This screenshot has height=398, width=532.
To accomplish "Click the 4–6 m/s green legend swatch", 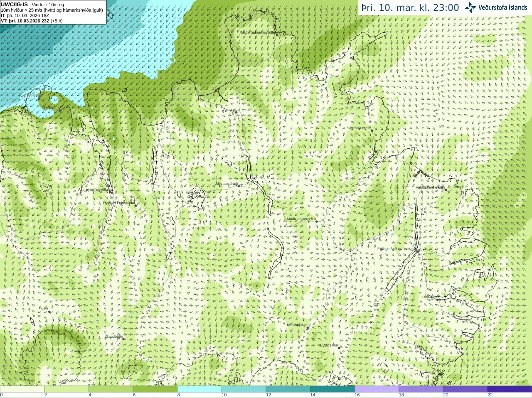I will point(111,389).
